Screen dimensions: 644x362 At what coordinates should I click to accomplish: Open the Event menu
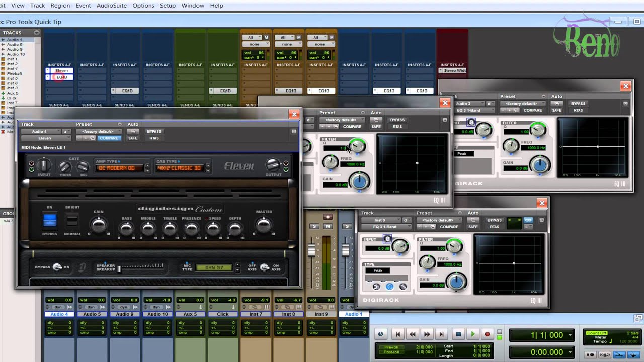coord(83,6)
